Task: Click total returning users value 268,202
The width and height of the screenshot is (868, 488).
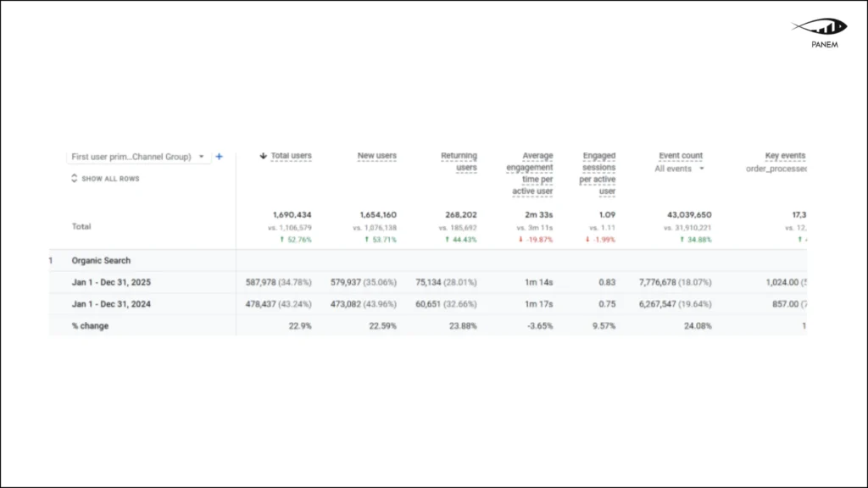Action: tap(461, 214)
